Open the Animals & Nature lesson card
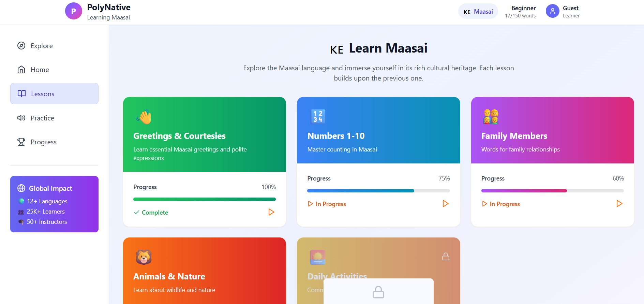The height and width of the screenshot is (304, 644). point(205,271)
